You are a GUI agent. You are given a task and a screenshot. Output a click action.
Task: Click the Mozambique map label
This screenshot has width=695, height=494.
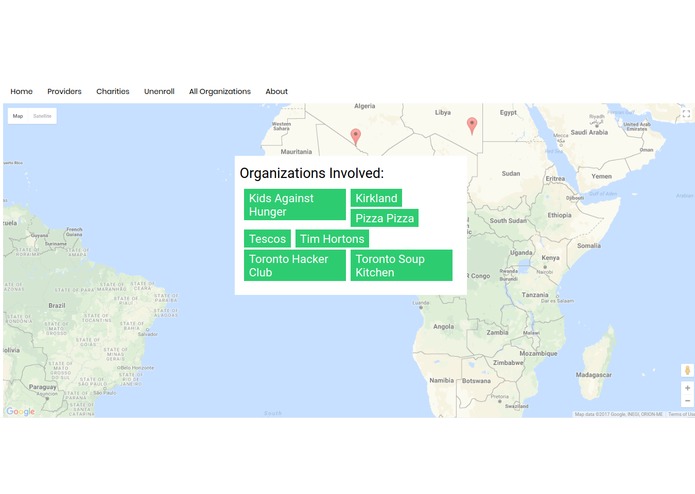point(538,353)
